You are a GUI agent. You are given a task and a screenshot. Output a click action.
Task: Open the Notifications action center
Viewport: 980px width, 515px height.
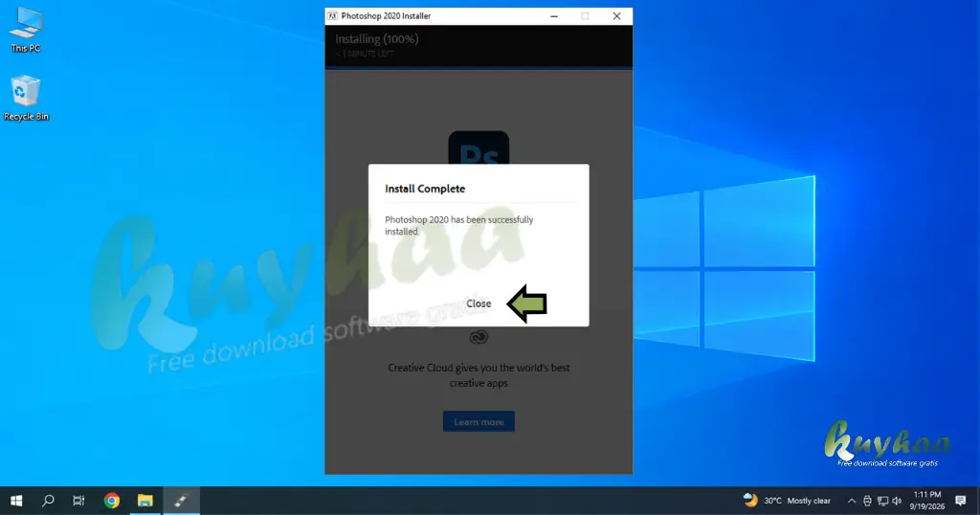point(961,501)
